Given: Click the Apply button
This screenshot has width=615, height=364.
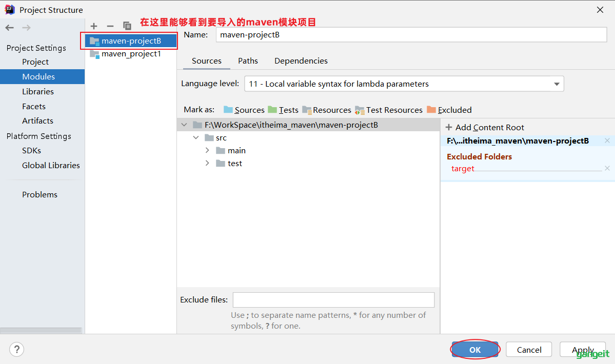Looking at the screenshot, I should (583, 350).
